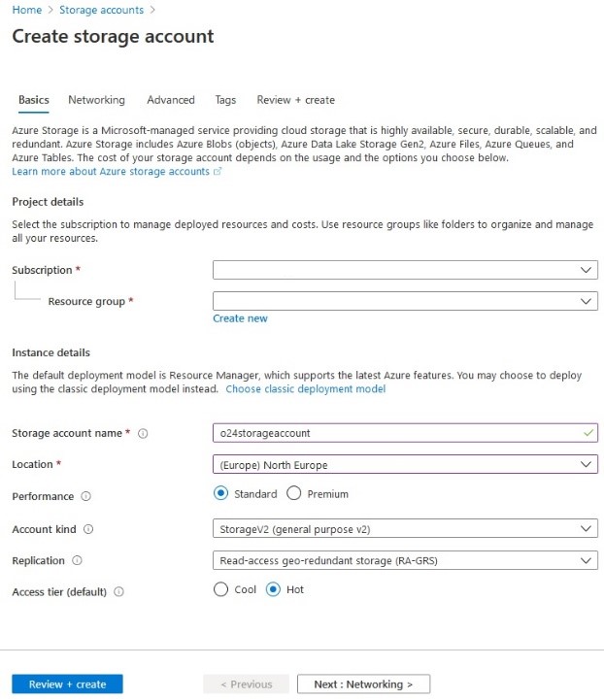Expand the Account kind dropdown
The height and width of the screenshot is (700, 604).
(405, 529)
